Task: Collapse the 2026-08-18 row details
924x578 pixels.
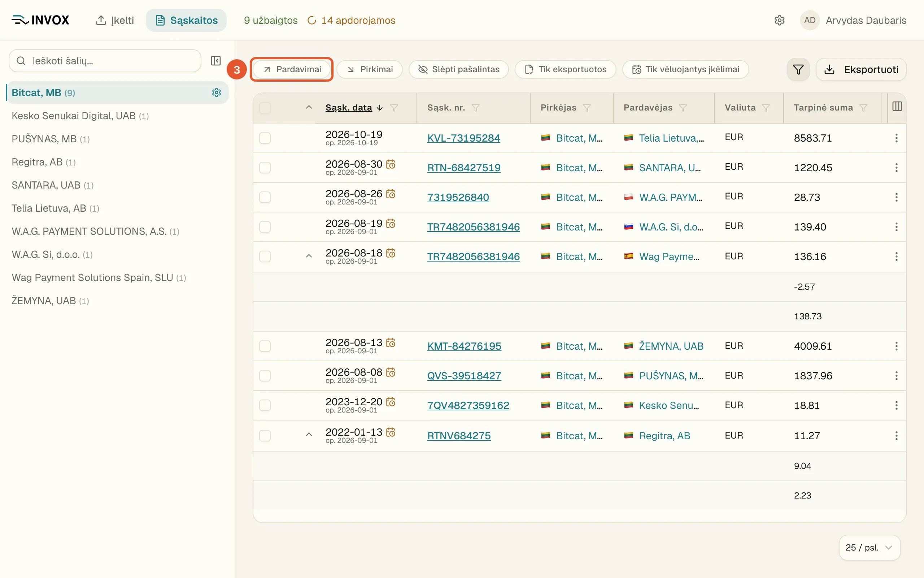Action: [309, 256]
